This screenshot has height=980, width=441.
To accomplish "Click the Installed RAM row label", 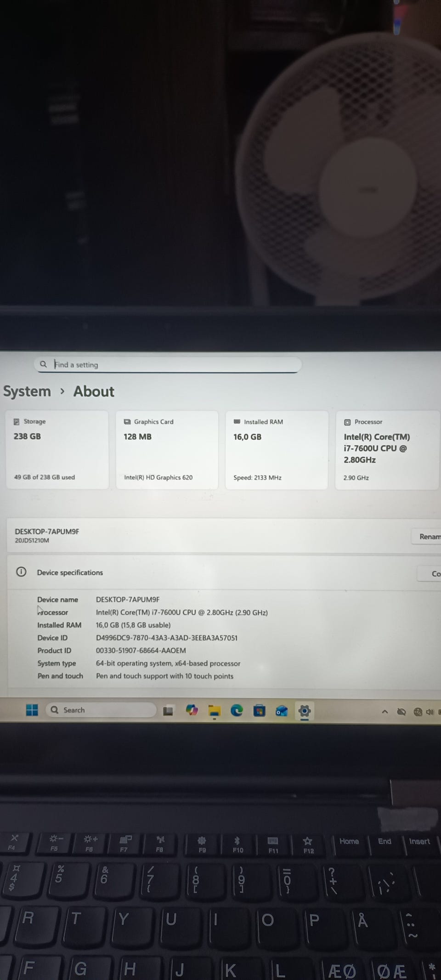I will click(59, 625).
